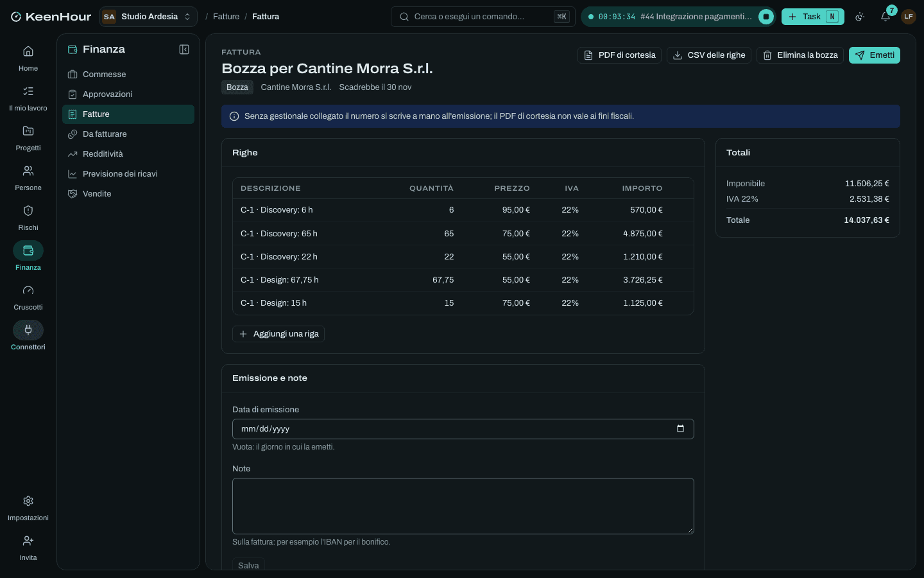Viewport: 924px width, 578px height.
Task: Select Fatture menu item
Action: coord(128,114)
